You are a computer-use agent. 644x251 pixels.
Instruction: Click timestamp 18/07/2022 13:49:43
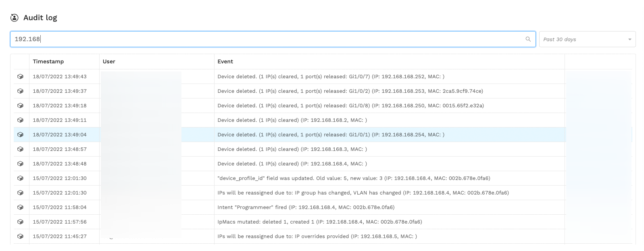tap(60, 77)
